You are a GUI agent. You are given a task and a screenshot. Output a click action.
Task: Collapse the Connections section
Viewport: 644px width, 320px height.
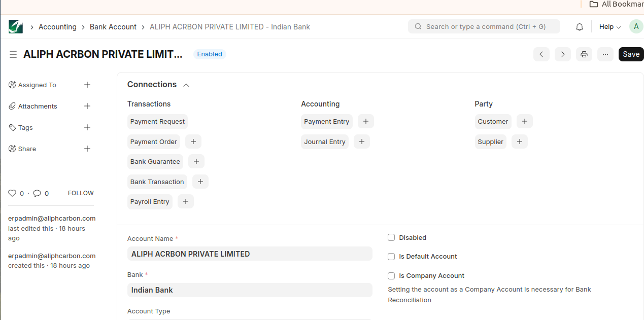click(x=186, y=85)
